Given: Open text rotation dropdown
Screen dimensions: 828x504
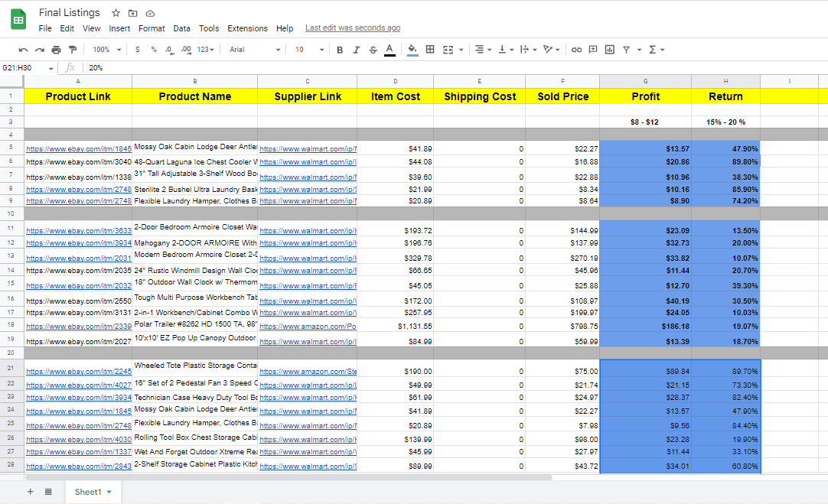Looking at the screenshot, I should [x=551, y=50].
